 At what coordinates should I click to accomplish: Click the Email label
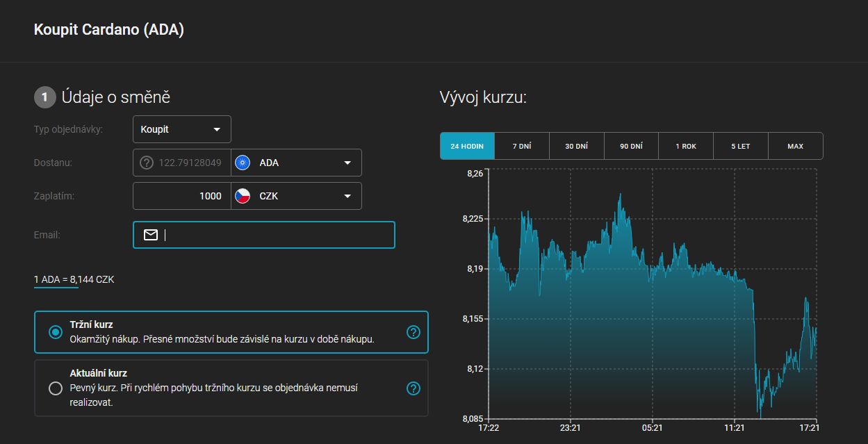[x=47, y=235]
